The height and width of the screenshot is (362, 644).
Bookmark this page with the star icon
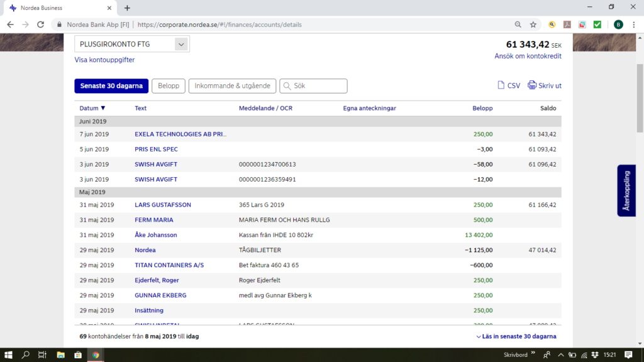pyautogui.click(x=533, y=25)
